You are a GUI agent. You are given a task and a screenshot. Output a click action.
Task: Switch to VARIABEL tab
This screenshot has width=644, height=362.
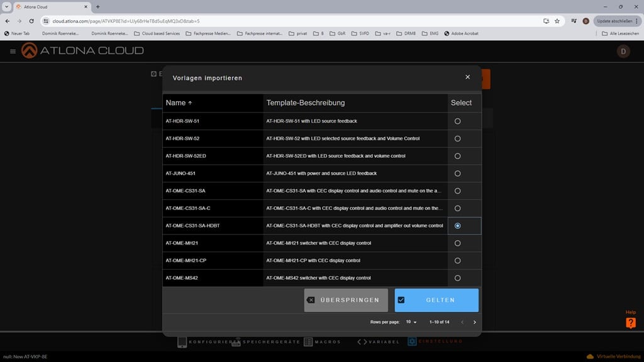coord(378,342)
